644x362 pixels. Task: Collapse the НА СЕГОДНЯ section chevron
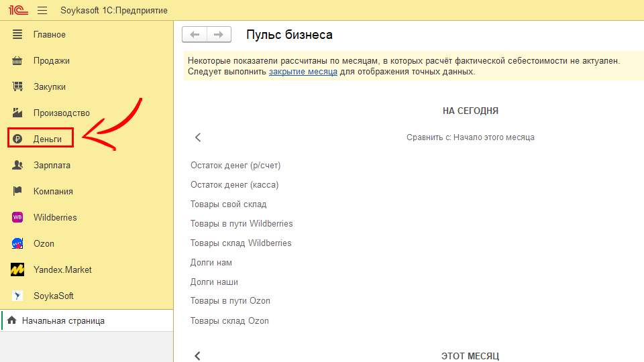click(x=198, y=137)
